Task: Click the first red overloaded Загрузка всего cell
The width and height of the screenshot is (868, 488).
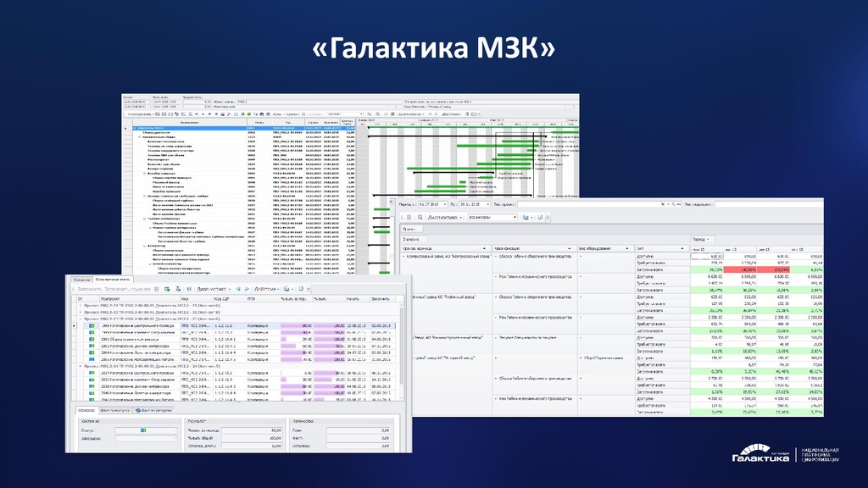Action: pos(740,269)
